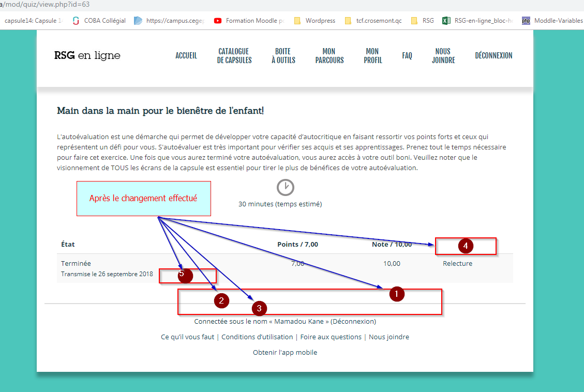This screenshot has height=392, width=584.
Task: Open the Formation Moodle YouTube bookmark
Action: click(x=218, y=21)
